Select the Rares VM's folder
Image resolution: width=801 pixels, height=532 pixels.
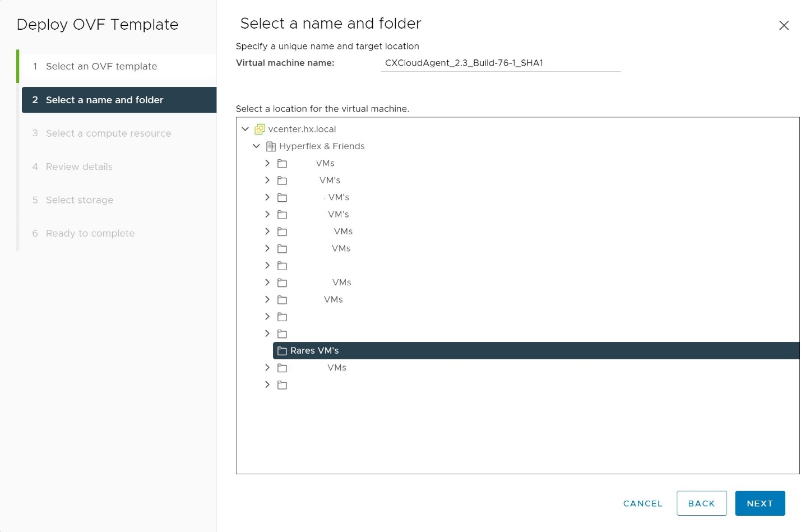click(x=535, y=350)
